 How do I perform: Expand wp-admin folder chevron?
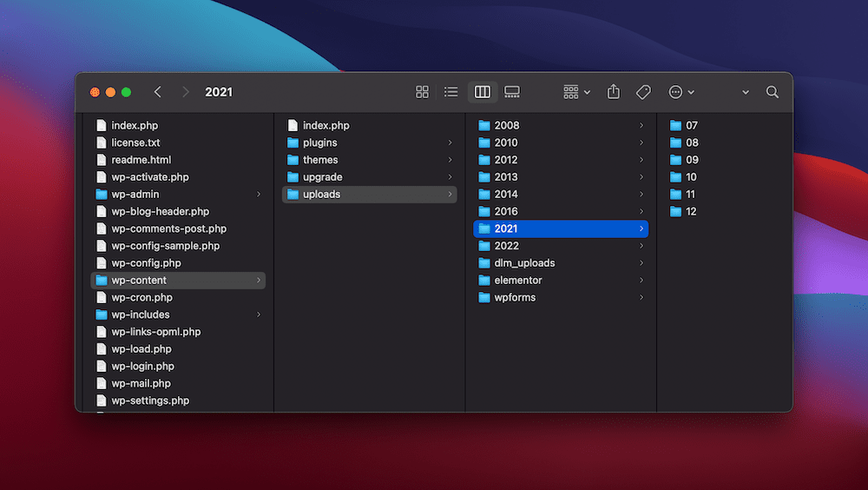[259, 194]
